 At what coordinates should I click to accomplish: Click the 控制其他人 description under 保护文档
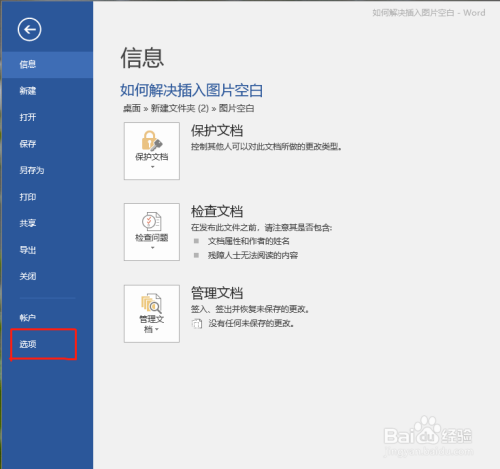click(x=266, y=147)
